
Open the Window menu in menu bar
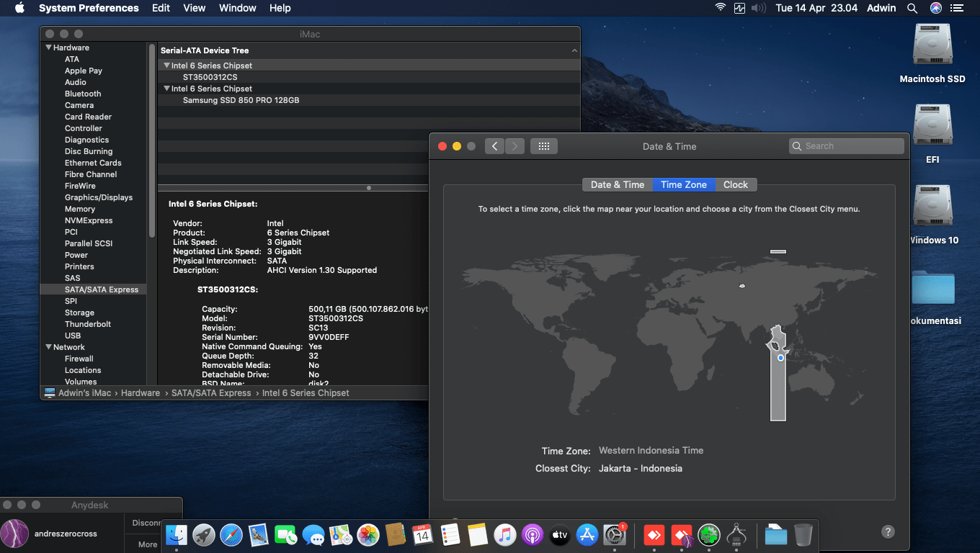coord(237,8)
